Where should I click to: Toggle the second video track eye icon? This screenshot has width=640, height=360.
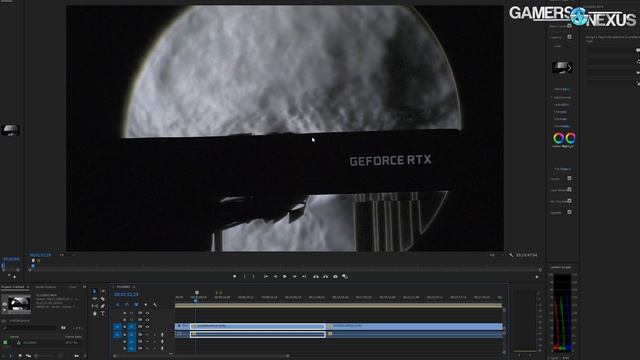coord(147,320)
